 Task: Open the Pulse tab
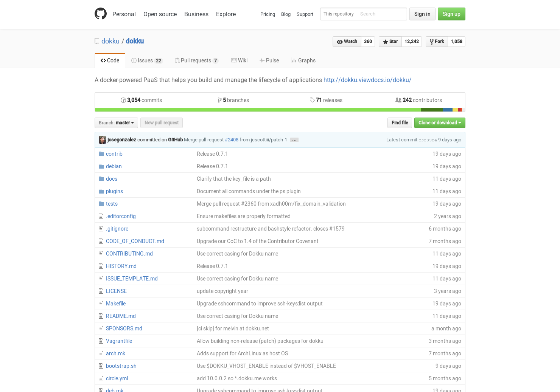[269, 60]
